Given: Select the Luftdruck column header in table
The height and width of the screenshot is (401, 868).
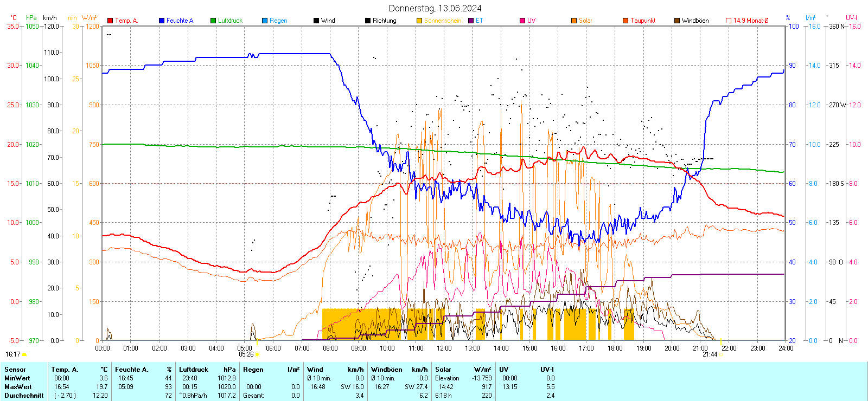Looking at the screenshot, I should pyautogui.click(x=194, y=370).
